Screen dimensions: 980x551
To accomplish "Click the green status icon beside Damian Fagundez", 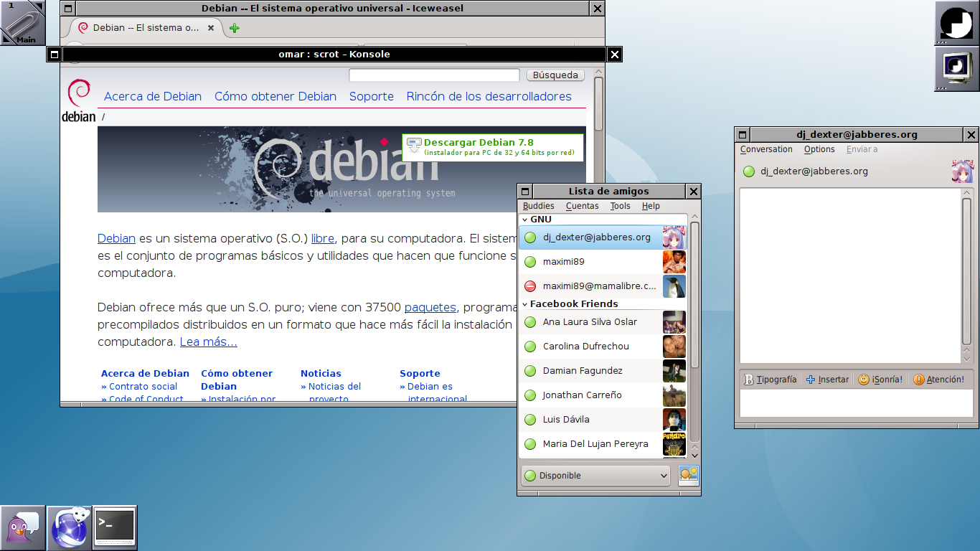I will pos(530,371).
